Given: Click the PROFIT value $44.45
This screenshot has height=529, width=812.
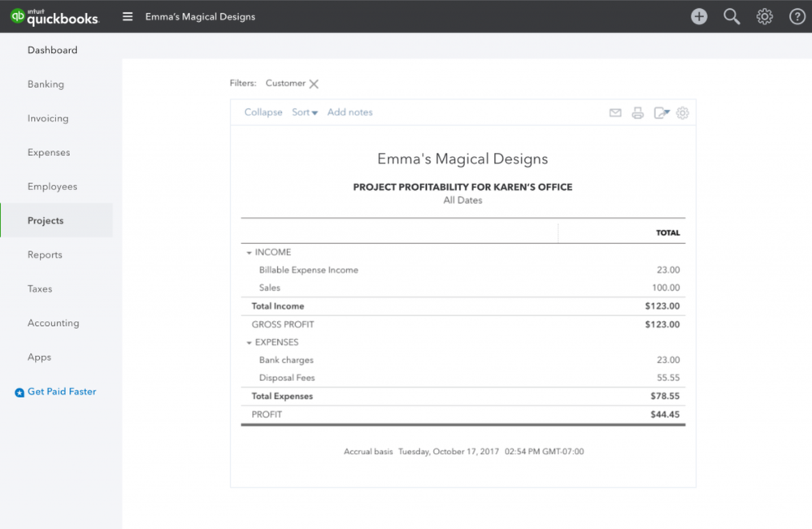Looking at the screenshot, I should pos(665,414).
